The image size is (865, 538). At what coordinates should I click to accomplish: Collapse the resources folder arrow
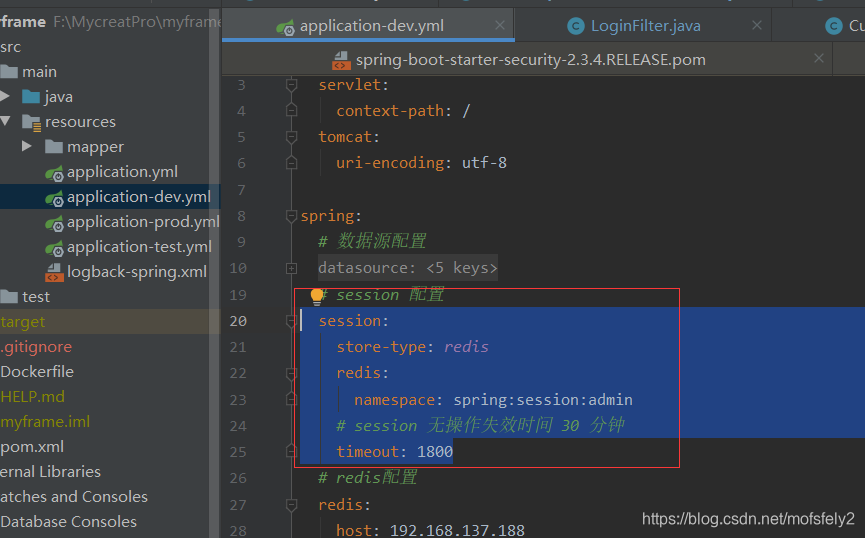tap(6, 121)
